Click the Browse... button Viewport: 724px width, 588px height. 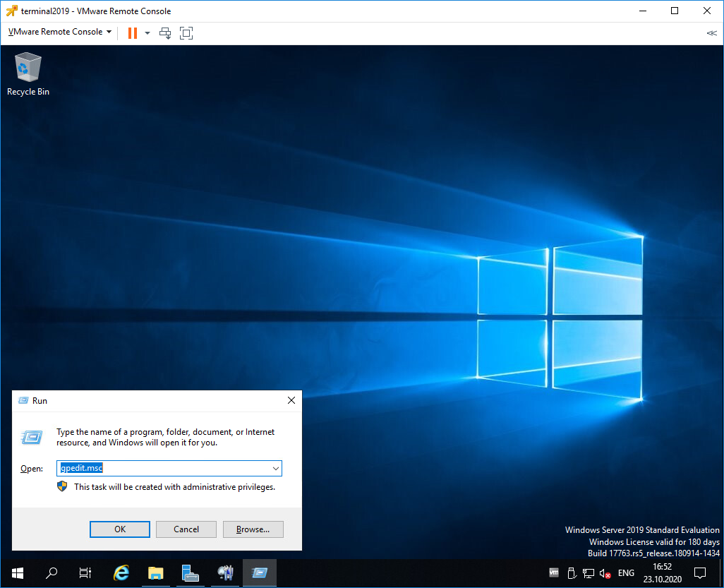pyautogui.click(x=253, y=529)
